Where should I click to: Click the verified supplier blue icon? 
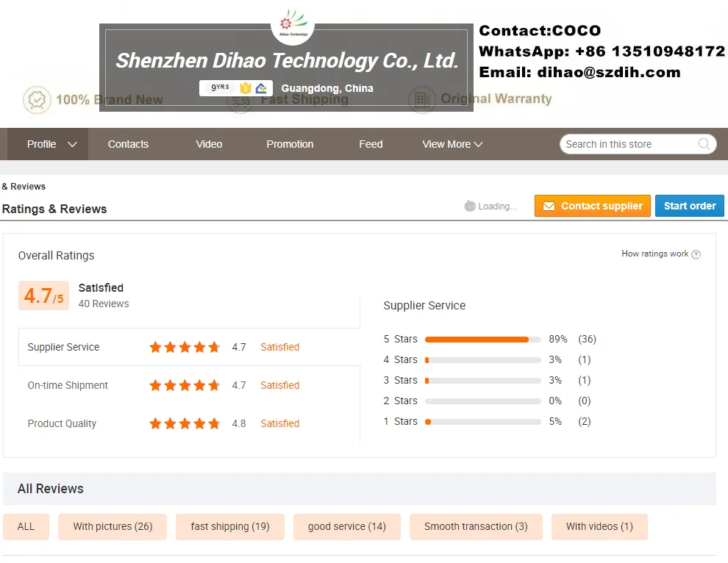(261, 87)
